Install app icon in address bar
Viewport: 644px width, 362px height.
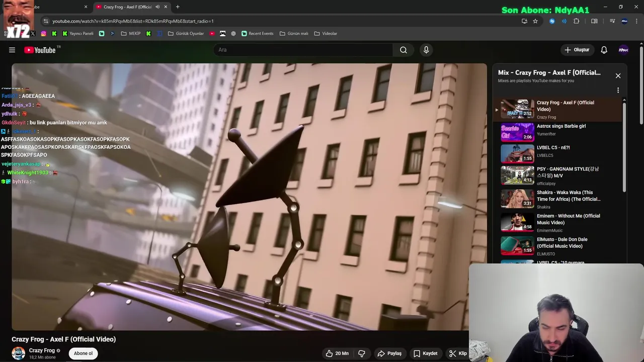[524, 21]
